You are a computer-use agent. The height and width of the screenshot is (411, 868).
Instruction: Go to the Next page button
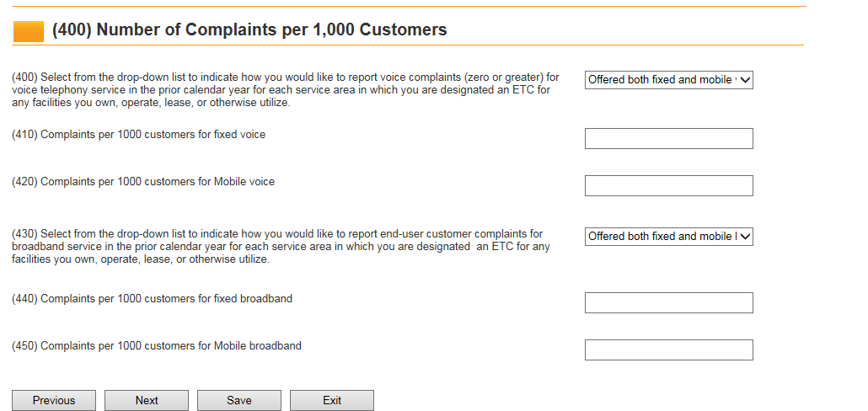tap(147, 400)
